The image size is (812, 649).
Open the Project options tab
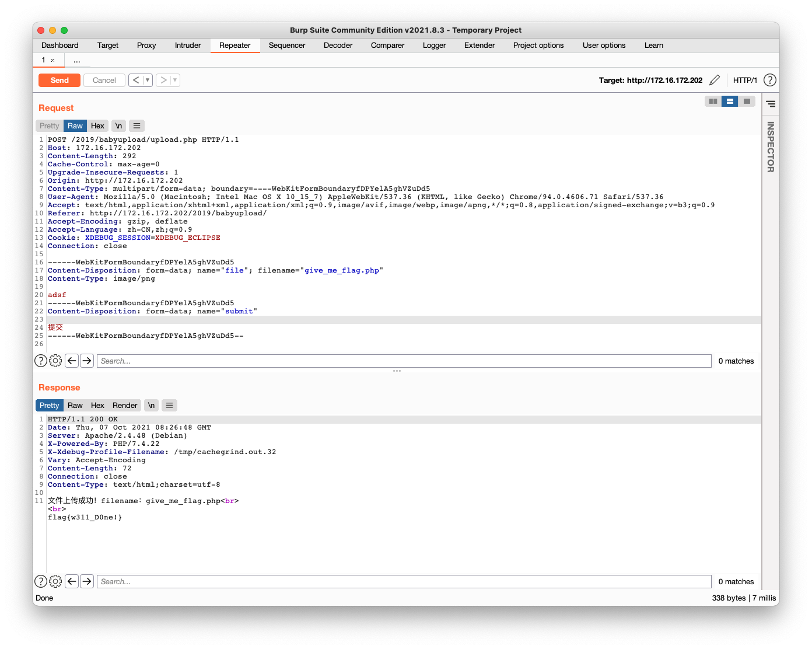tap(538, 46)
